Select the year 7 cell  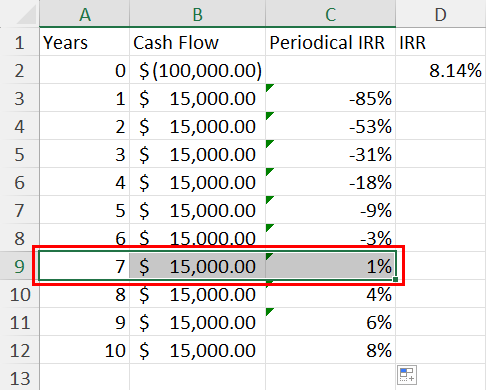pyautogui.click(x=84, y=266)
